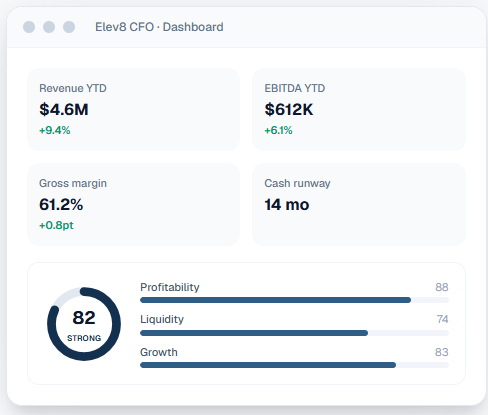Click the third gray window control dot

(69, 27)
